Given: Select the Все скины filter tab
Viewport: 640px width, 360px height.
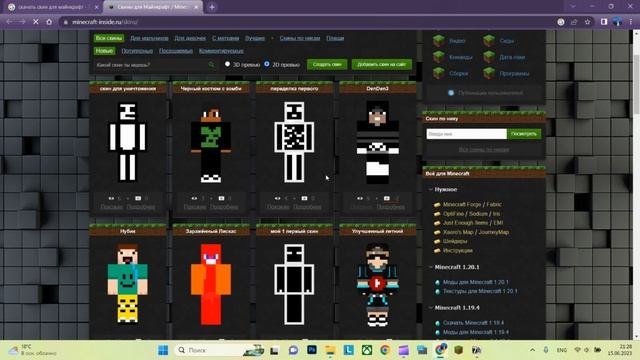Looking at the screenshot, I should tap(109, 38).
